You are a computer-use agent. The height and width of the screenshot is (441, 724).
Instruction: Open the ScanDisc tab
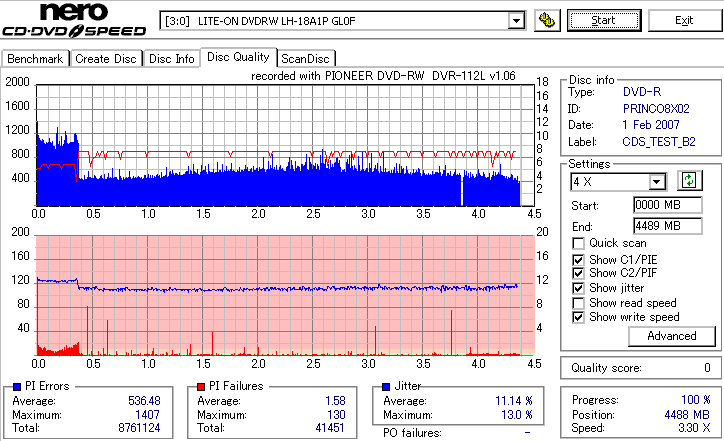[x=305, y=59]
